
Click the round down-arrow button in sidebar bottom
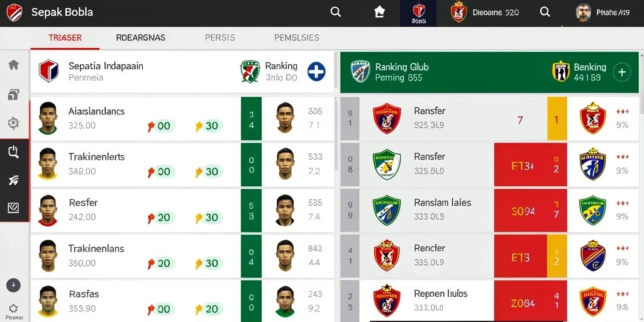click(x=14, y=285)
